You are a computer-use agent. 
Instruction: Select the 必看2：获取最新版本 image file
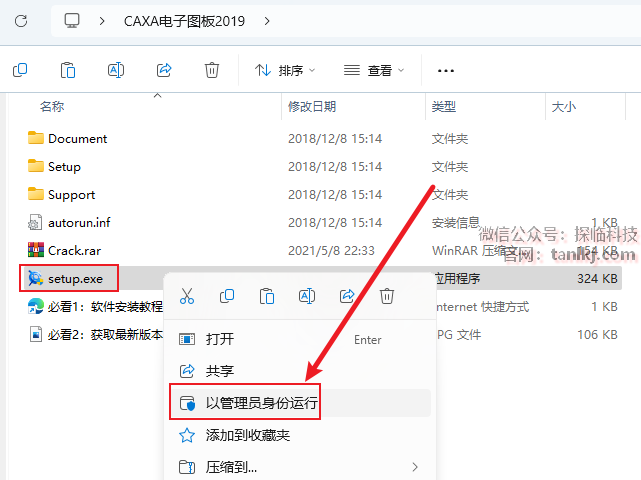click(105, 334)
